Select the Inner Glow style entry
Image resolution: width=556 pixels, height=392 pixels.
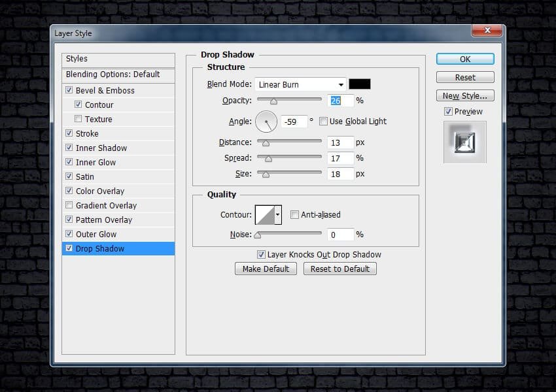(x=96, y=163)
